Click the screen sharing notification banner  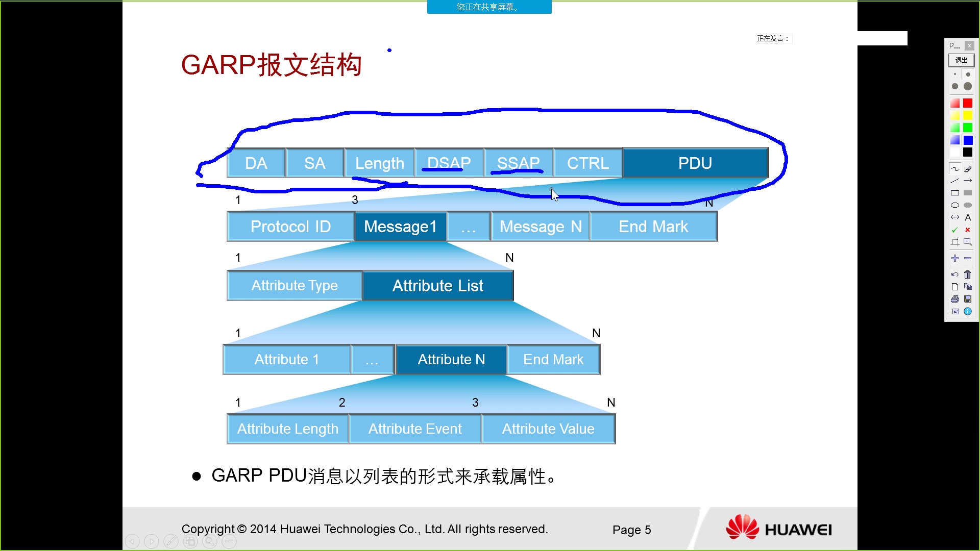click(489, 7)
